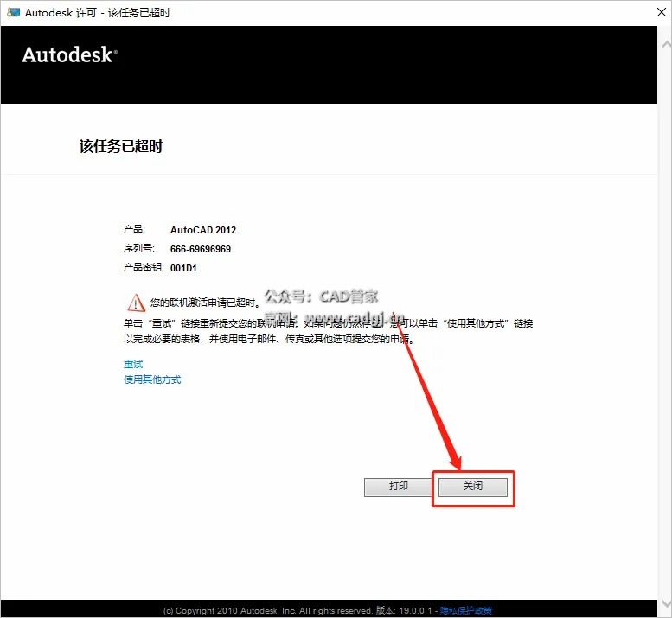Click the Autodesk app icon in title bar
This screenshot has height=618, width=672.
(x=13, y=12)
